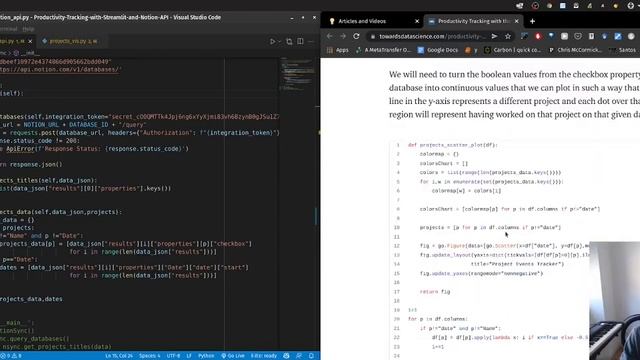Viewport: 640px width, 360px height.
Task: Click the Ln/Col cursor position indicator
Action: pyautogui.click(x=119, y=356)
